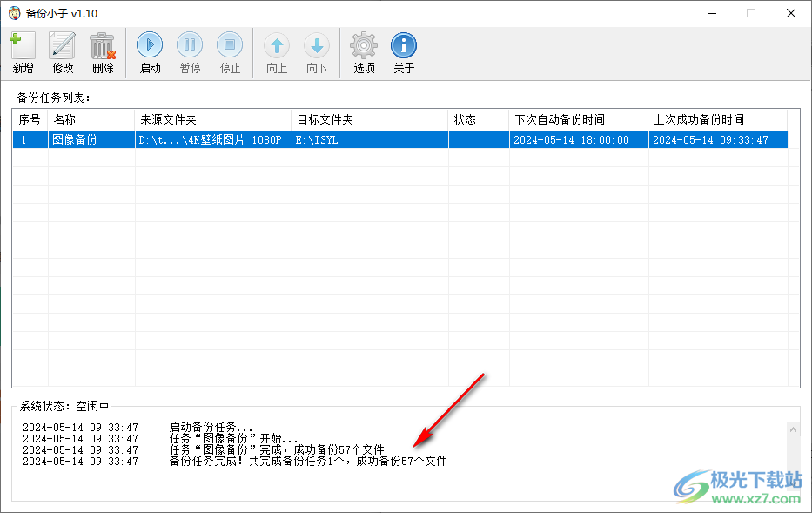Open the 关于 (About) info icon
812x513 pixels.
(x=404, y=45)
